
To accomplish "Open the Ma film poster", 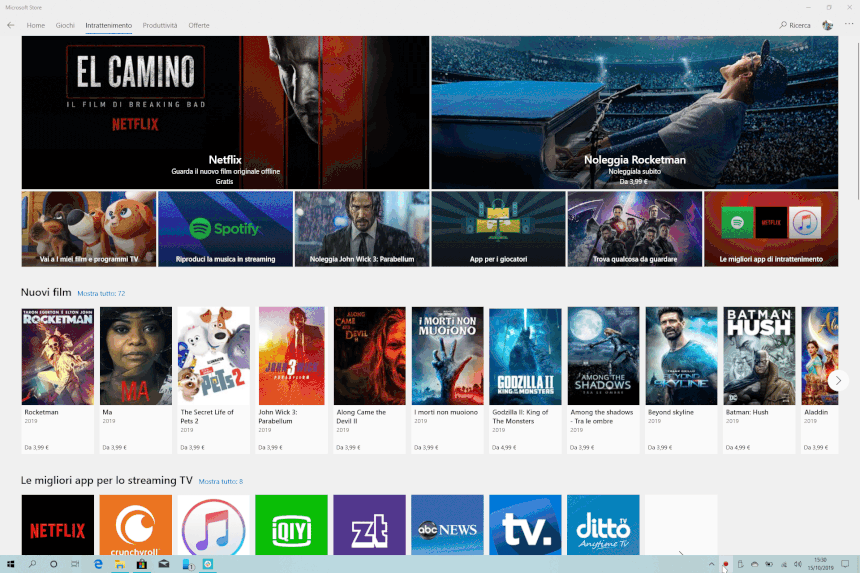I will [135, 356].
